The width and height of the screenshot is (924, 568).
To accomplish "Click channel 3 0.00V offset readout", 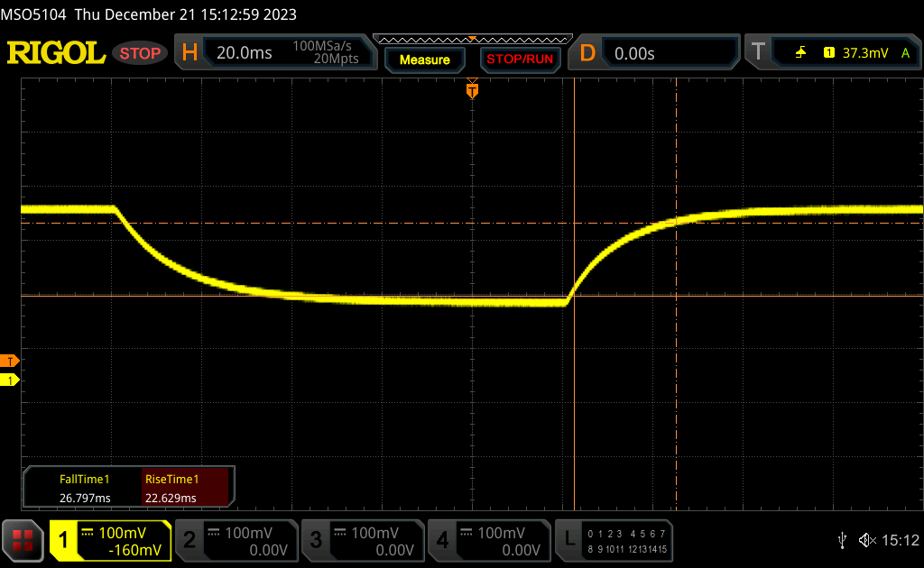I will [395, 550].
